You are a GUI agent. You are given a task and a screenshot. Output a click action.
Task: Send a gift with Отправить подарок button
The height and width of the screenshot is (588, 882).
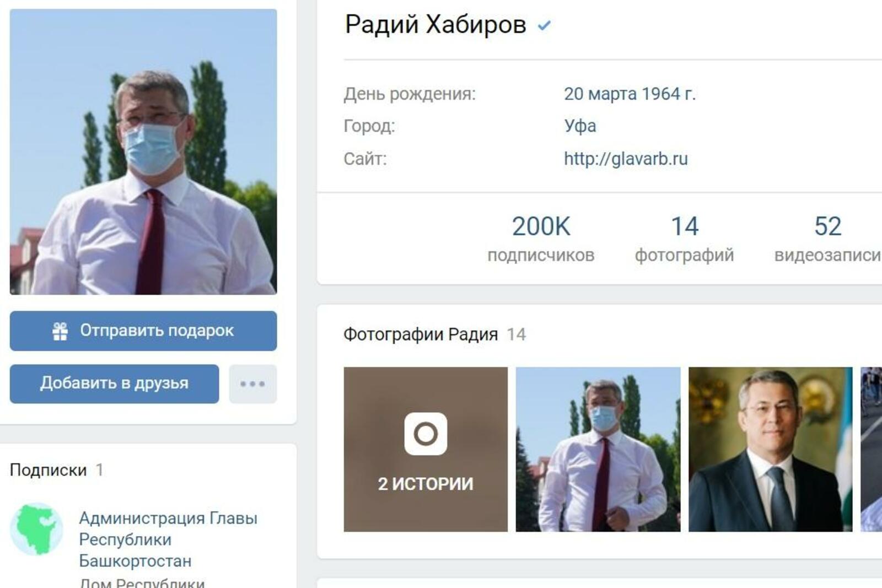[143, 331]
